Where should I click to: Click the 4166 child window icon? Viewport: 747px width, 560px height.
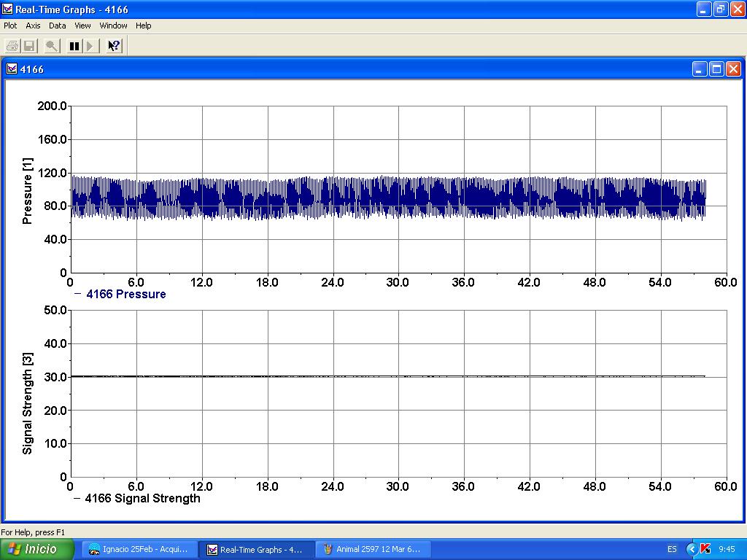[x=12, y=69]
